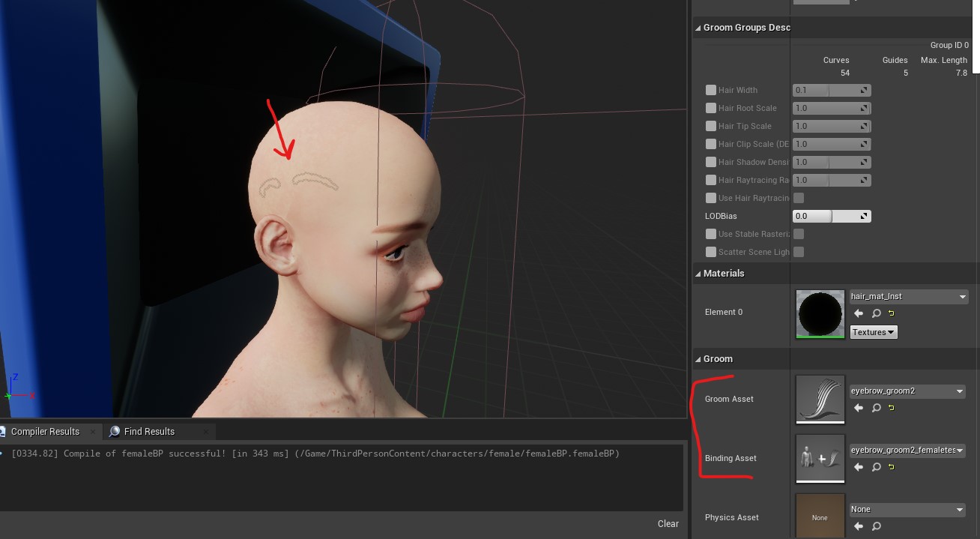Reset Groom Asset to default value
Image resolution: width=980 pixels, height=539 pixels.
click(892, 409)
